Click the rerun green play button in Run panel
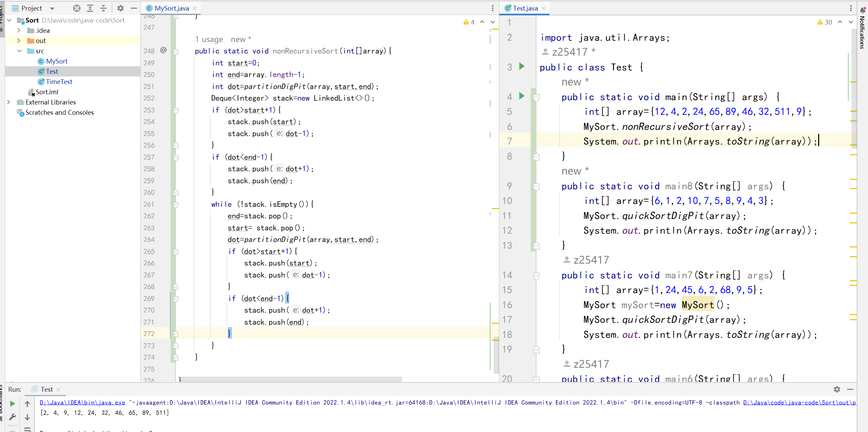 13,404
